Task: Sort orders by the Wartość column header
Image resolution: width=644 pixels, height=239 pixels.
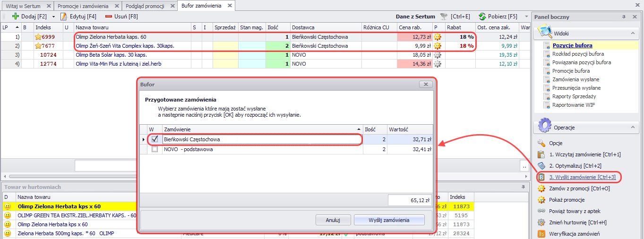Action: point(409,129)
